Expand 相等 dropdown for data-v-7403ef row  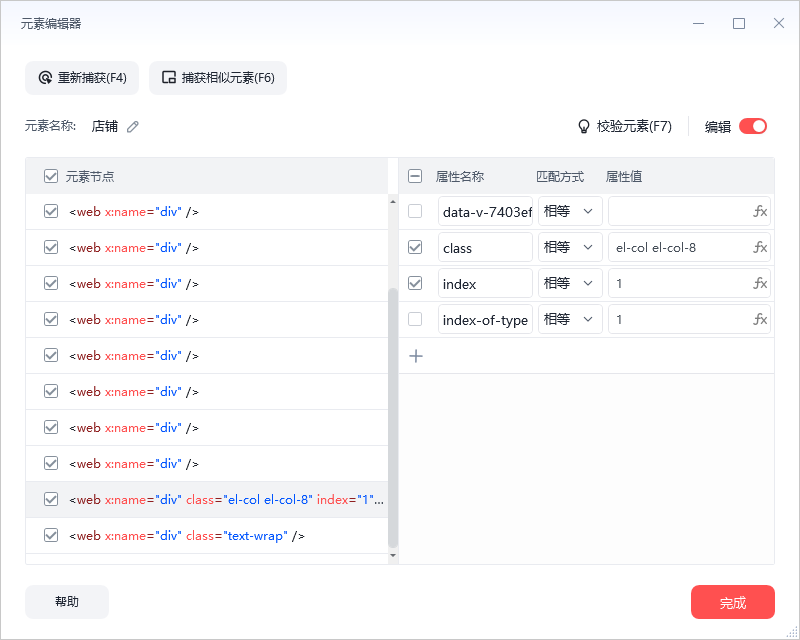(569, 212)
